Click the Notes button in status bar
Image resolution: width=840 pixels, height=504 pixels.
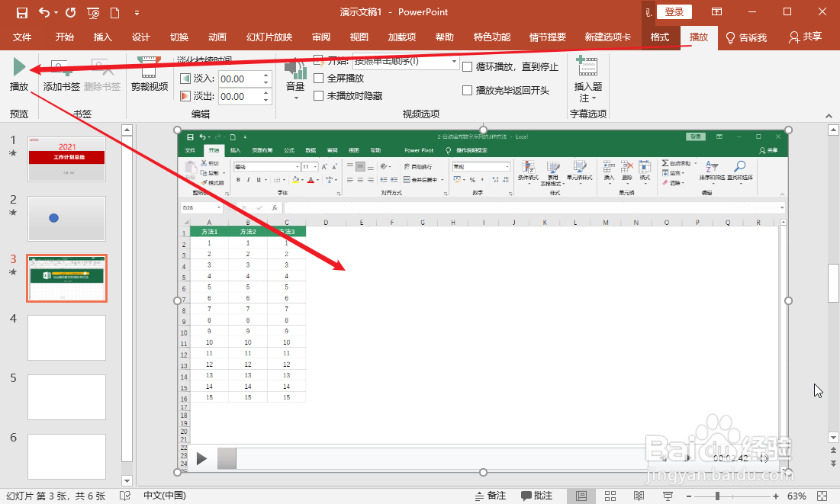[490, 496]
